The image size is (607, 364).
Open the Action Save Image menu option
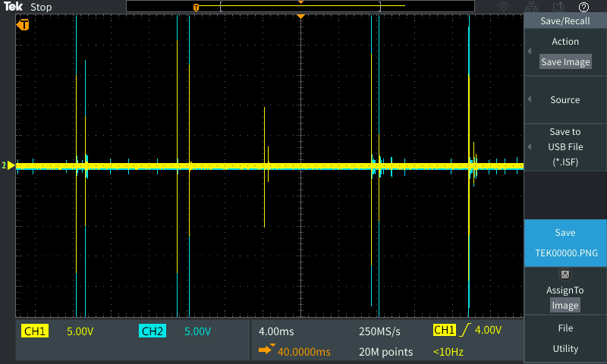[x=565, y=52]
